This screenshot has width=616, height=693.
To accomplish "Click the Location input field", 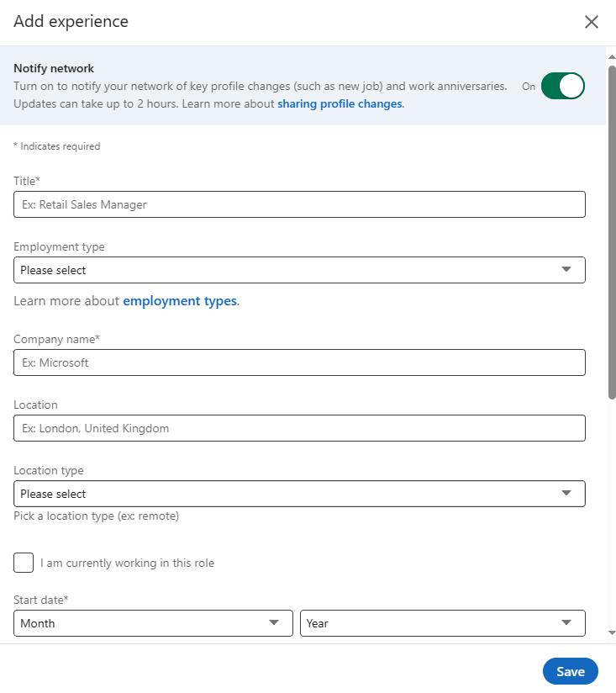I will tap(299, 428).
